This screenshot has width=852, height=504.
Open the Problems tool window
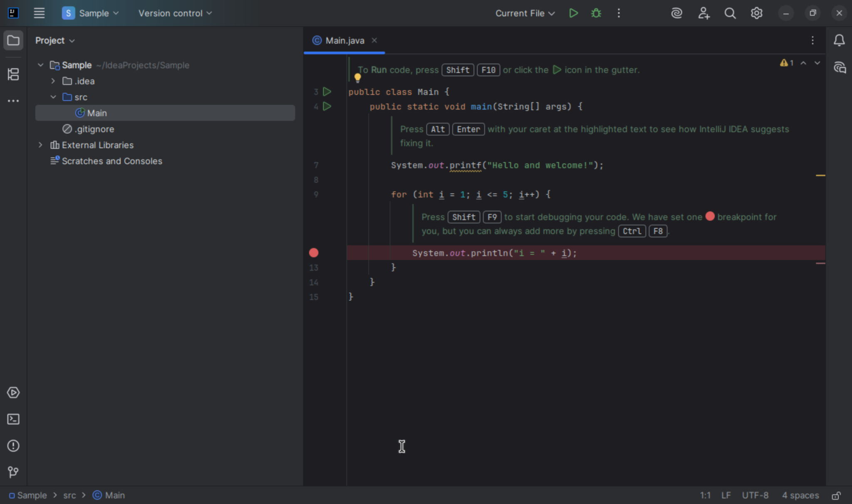coord(13,445)
